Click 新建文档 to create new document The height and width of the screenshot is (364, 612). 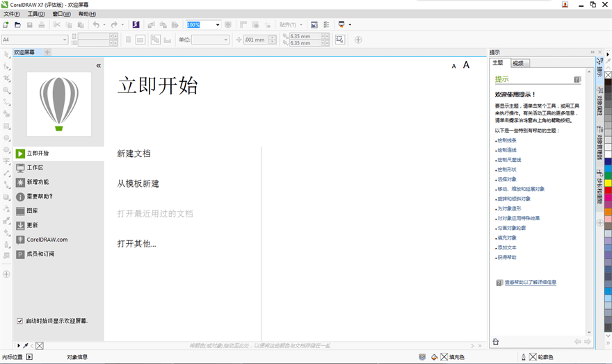[134, 154]
